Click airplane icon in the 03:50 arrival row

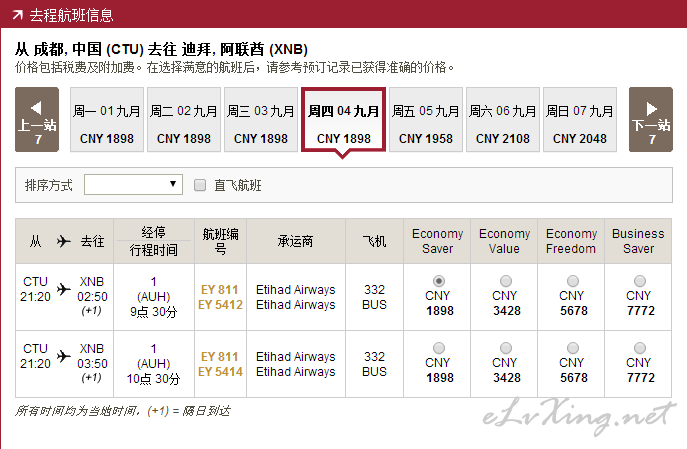(64, 356)
